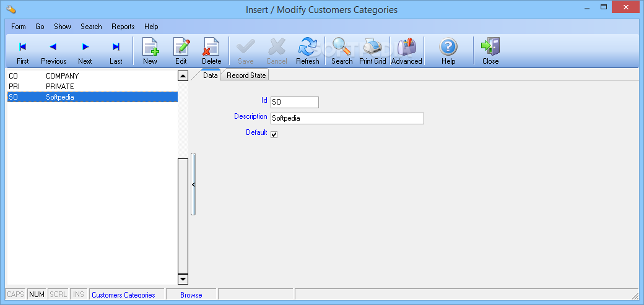The width and height of the screenshot is (644, 305).
Task: Select the Softpedia row in list
Action: [92, 97]
